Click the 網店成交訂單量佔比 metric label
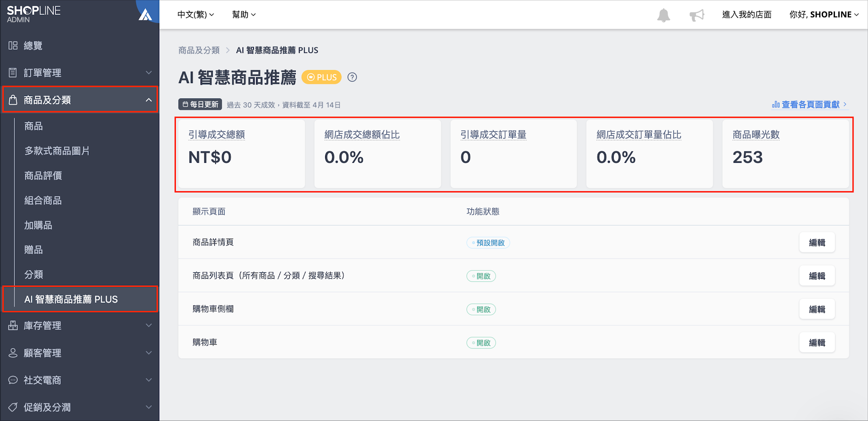Screen dimensions: 868x421 coord(639,135)
